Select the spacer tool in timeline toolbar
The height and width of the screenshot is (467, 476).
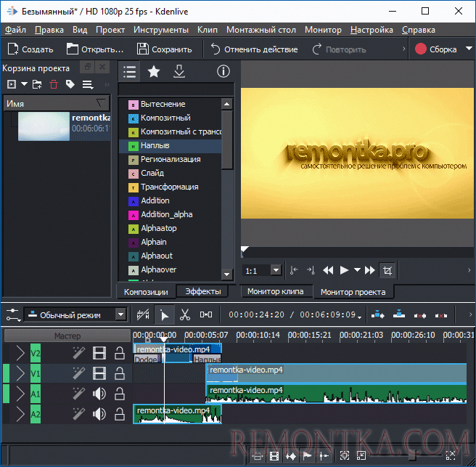206,314
